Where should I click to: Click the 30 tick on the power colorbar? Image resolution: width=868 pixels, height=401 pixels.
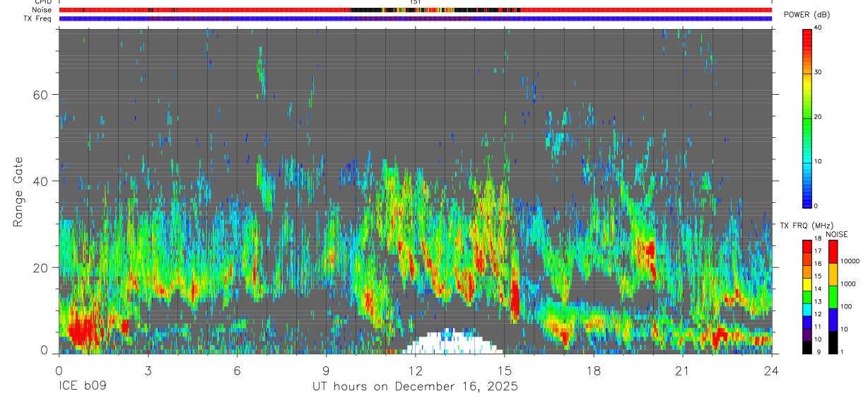819,72
